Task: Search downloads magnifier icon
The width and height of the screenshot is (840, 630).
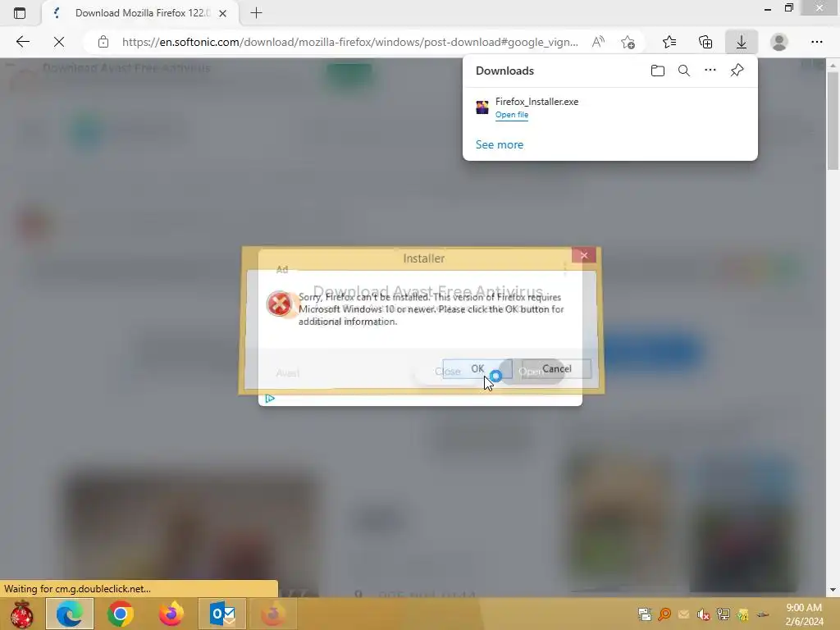Action: (684, 71)
